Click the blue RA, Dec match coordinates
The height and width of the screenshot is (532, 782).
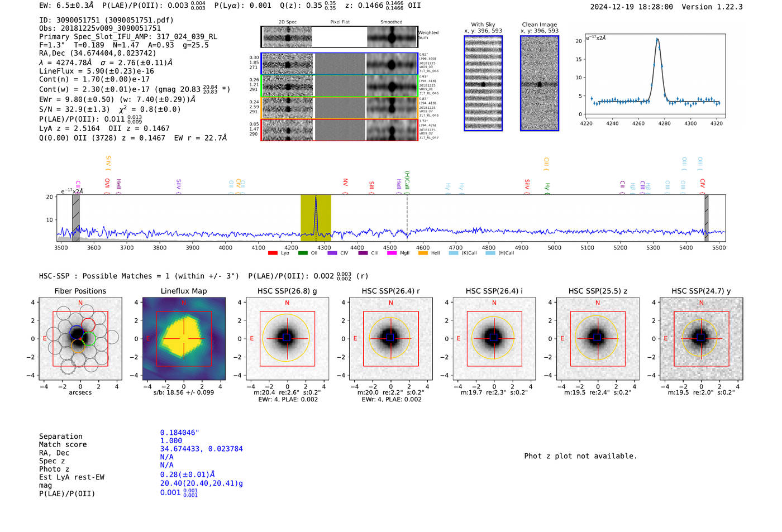pos(201,449)
